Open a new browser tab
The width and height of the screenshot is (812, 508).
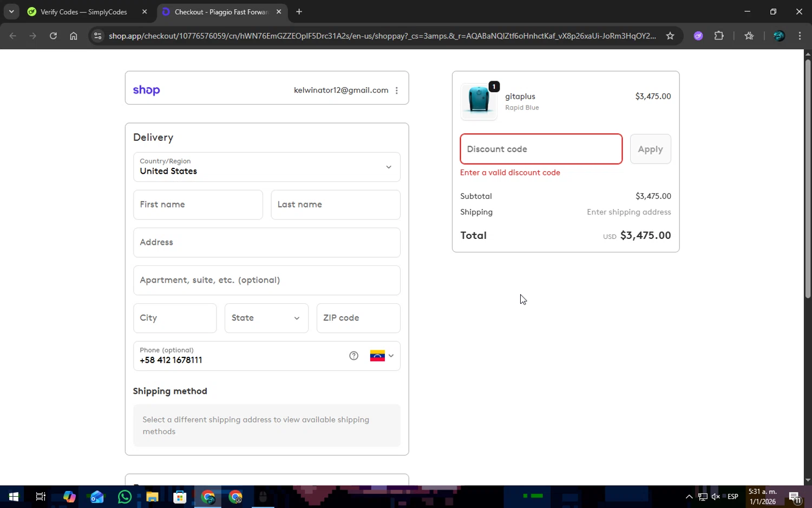[x=299, y=11]
